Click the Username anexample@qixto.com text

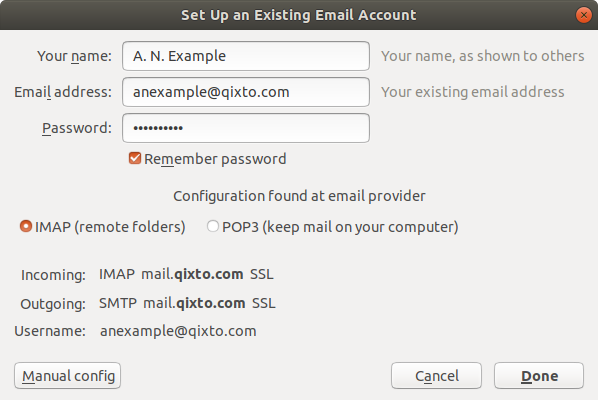point(178,331)
